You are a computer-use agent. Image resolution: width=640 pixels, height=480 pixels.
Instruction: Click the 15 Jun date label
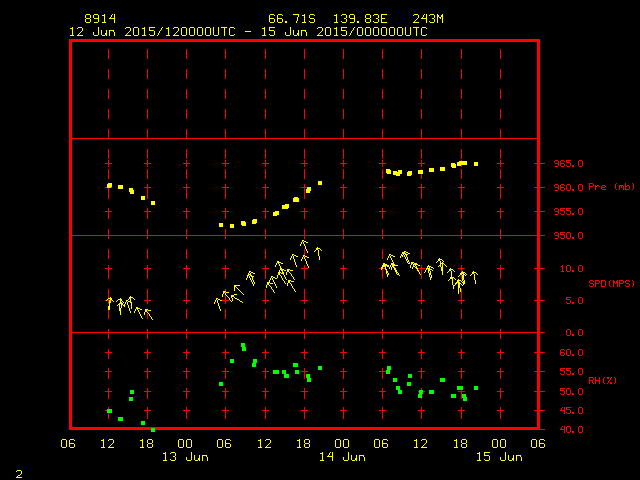(498, 457)
